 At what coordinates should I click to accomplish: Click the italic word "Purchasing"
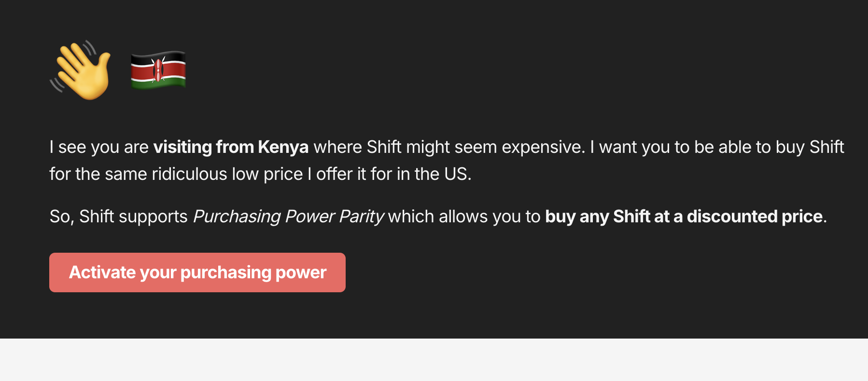point(237,217)
